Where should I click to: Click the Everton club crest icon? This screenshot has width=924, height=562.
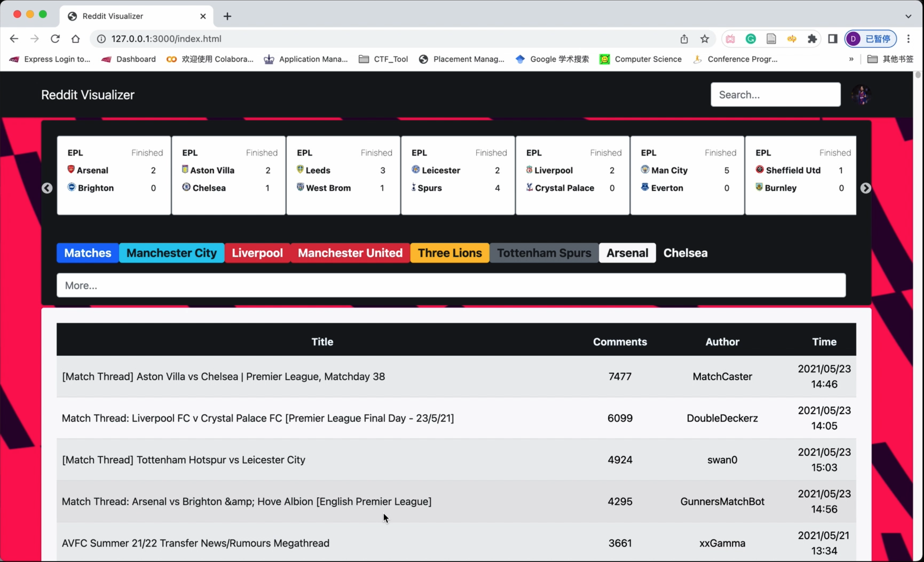point(645,187)
